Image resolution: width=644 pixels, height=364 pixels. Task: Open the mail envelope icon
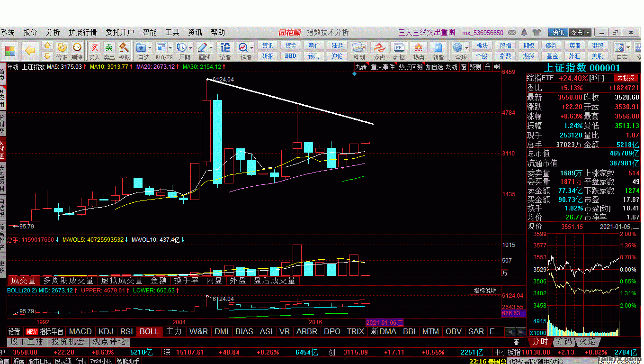click(512, 33)
